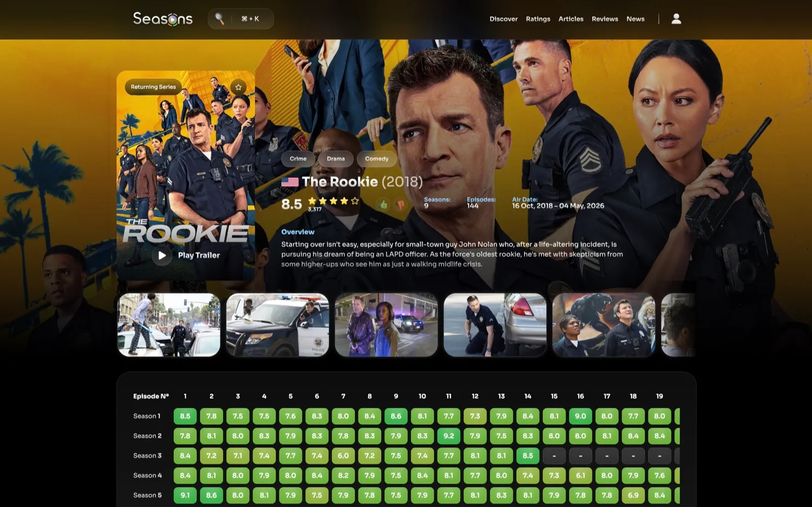Select the Drama genre tag
This screenshot has width=812, height=507.
[336, 159]
